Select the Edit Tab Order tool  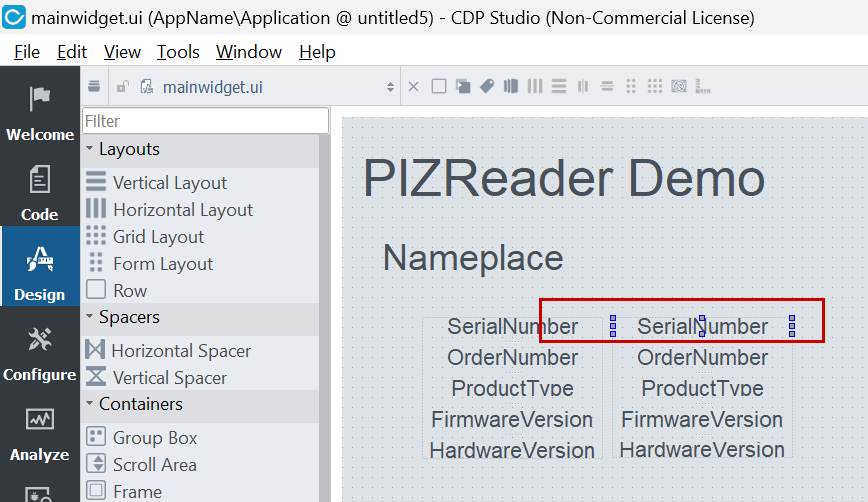(511, 86)
